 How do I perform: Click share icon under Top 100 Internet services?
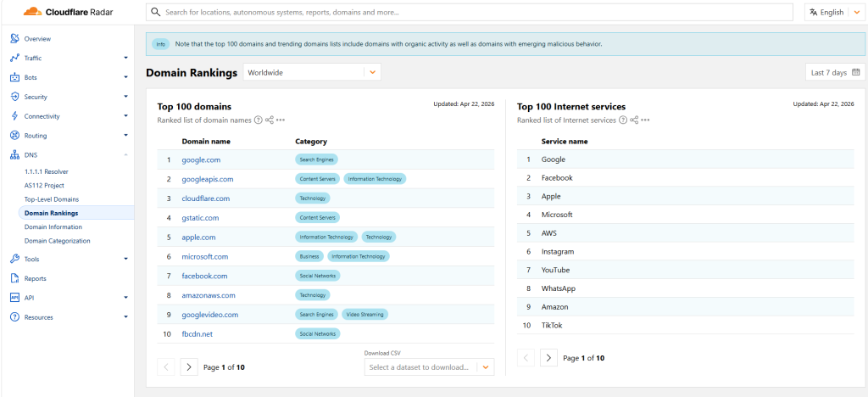(633, 120)
